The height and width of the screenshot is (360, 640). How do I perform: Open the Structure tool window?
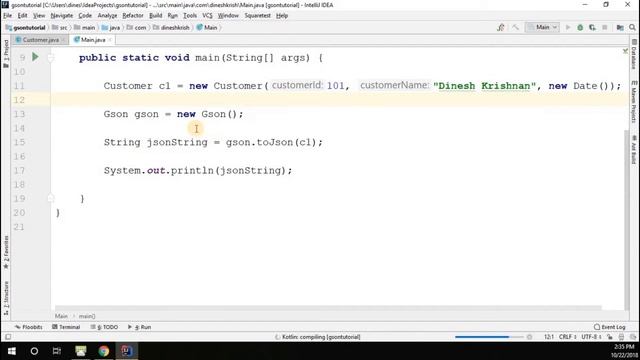coord(6,298)
